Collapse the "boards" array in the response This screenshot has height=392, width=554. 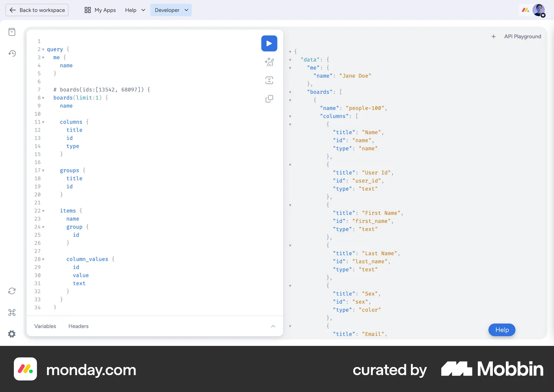point(290,92)
